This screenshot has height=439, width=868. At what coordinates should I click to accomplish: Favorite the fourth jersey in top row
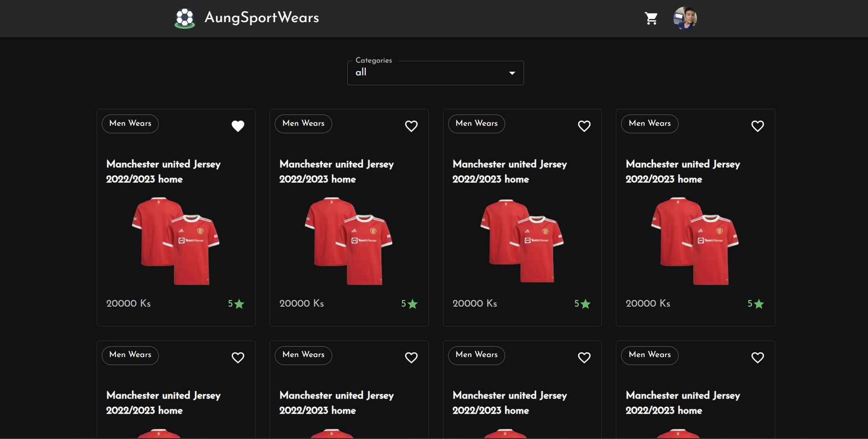tap(757, 126)
